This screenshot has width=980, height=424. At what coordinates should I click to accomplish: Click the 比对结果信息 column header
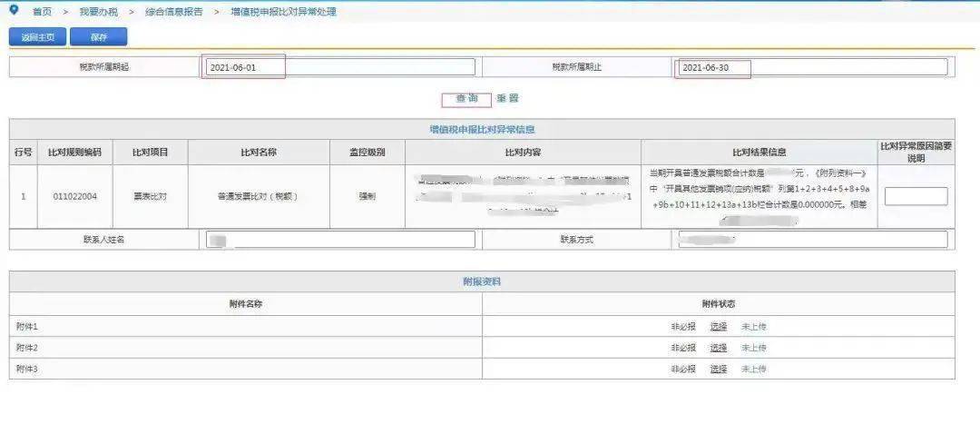tap(759, 152)
